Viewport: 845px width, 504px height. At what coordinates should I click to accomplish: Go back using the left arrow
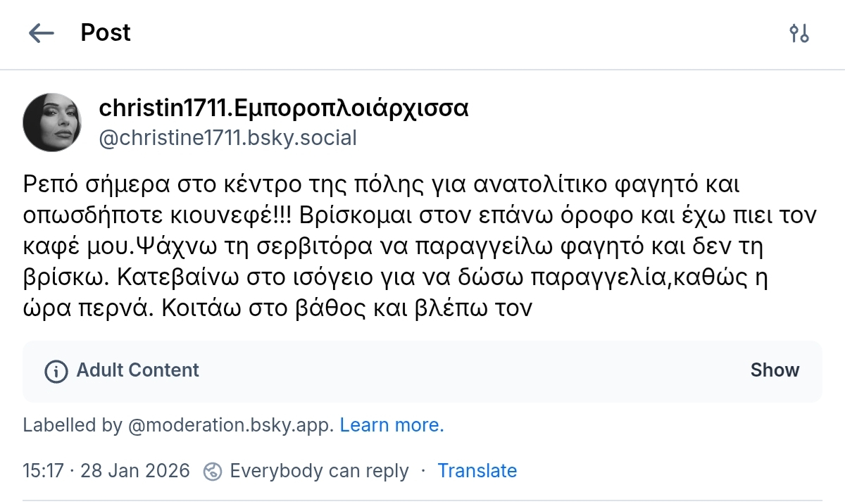pyautogui.click(x=41, y=33)
